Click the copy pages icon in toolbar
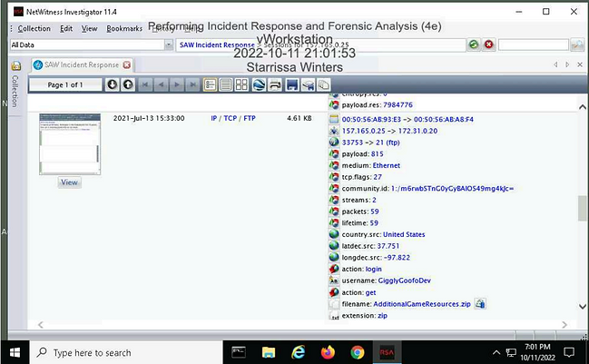589x364 pixels. tap(323, 84)
